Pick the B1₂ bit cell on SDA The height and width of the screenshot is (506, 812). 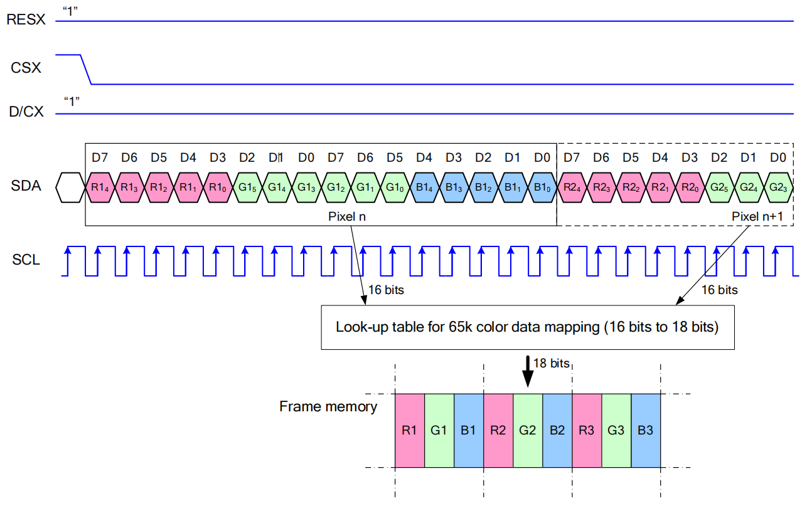point(483,187)
